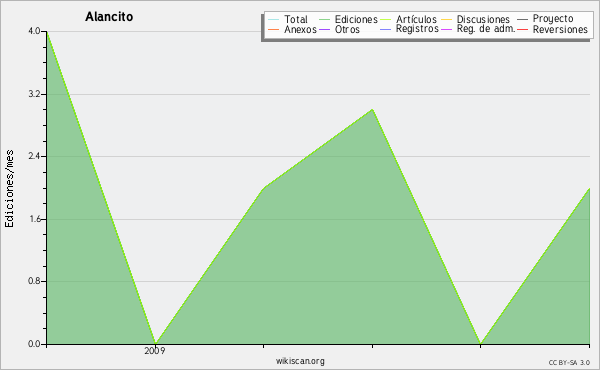Click the wikiscan.org caption
Screen dimensions: 600x370
(300, 361)
